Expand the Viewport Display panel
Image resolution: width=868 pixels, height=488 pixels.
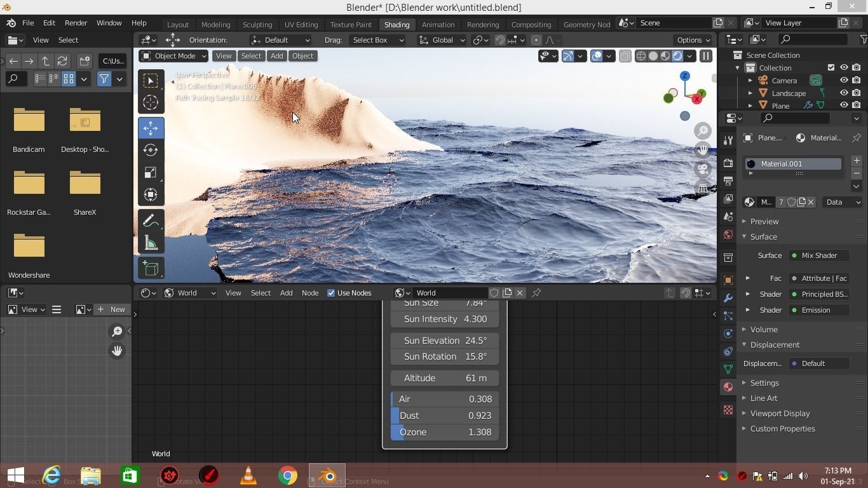tap(780, 413)
